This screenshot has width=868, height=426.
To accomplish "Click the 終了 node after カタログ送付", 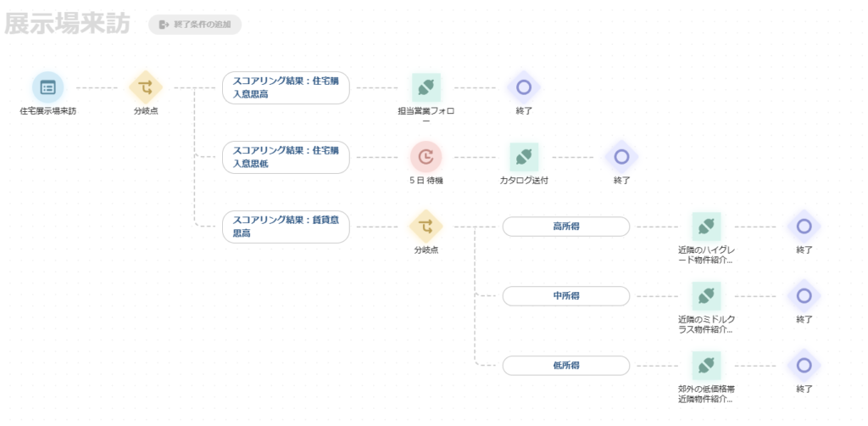I will (x=621, y=157).
